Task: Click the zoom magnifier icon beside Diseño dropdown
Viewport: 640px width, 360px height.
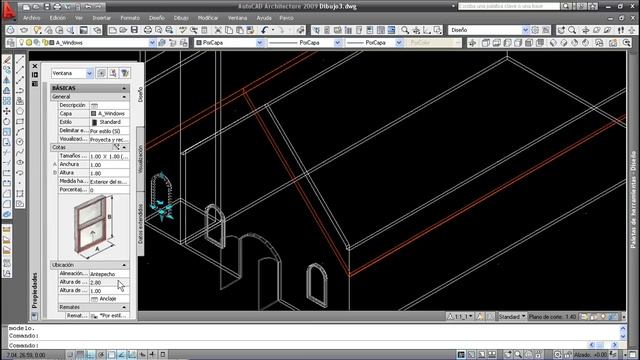Action: coord(572,30)
